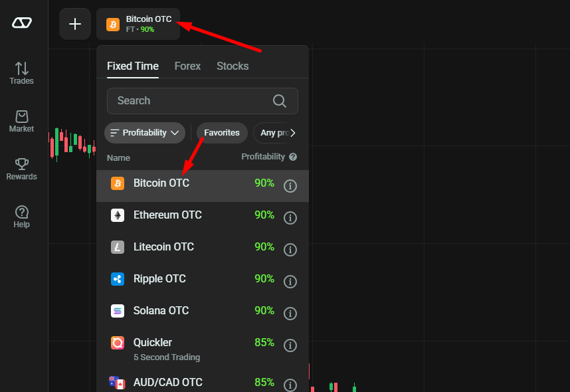Click the Profitability column header

coord(263,157)
